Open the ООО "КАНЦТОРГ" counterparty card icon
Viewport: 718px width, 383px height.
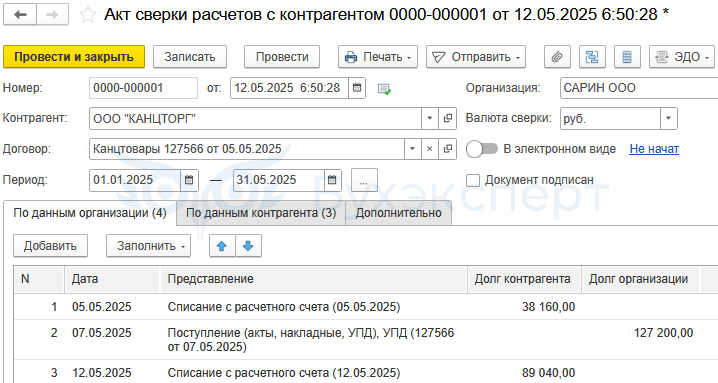447,119
